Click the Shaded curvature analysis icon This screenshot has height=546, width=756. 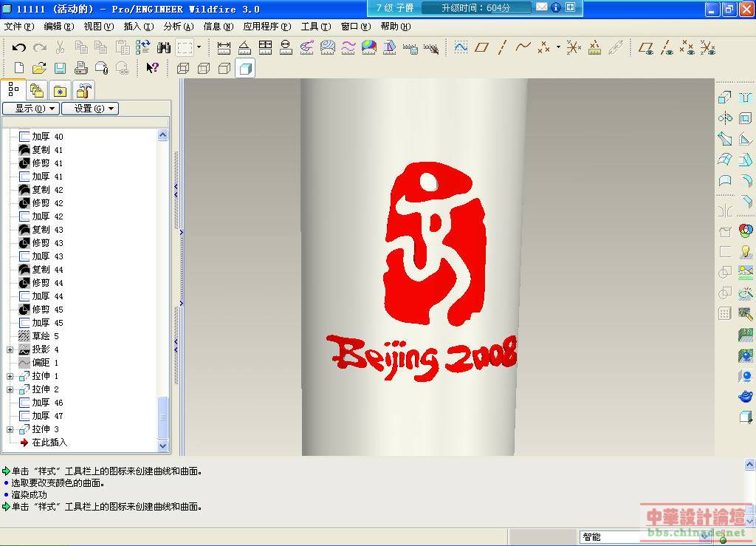click(369, 47)
